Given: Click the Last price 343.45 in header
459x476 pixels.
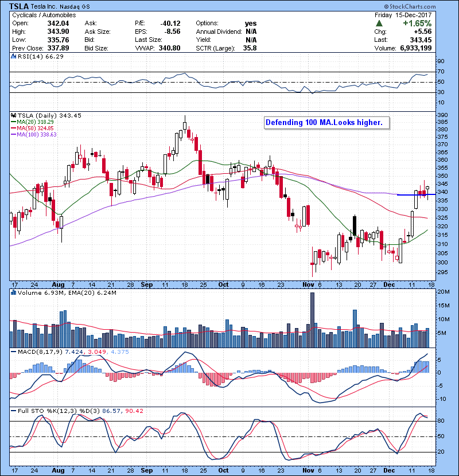Looking at the screenshot, I should pos(421,40).
